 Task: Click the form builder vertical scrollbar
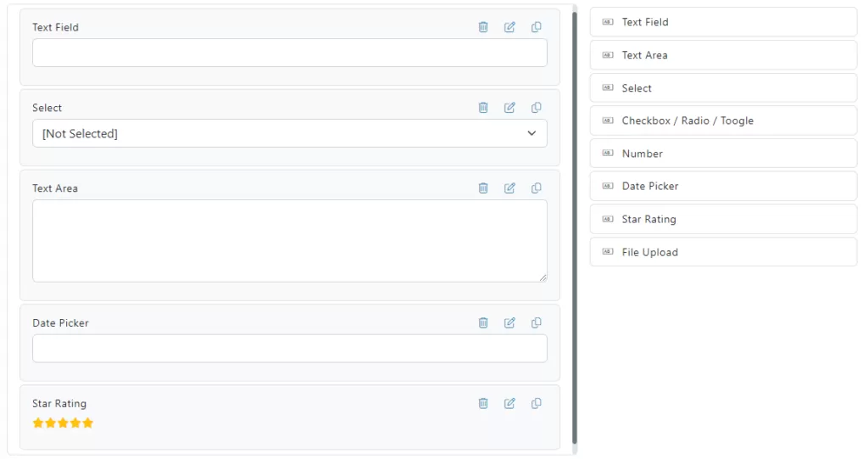pos(575,227)
